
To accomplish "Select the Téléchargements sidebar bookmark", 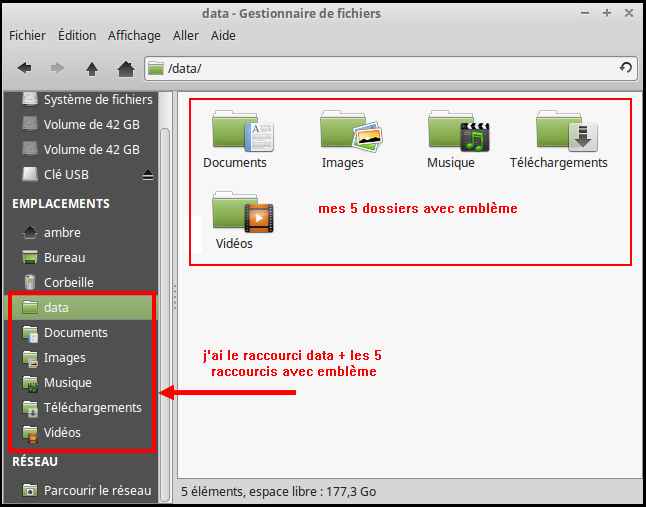I will (92, 408).
